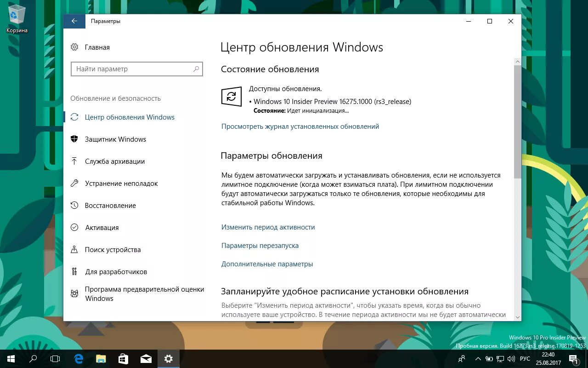Screen dimensions: 588x368
Task: Launch Microsoft Edge from the taskbar
Action: tap(78, 359)
